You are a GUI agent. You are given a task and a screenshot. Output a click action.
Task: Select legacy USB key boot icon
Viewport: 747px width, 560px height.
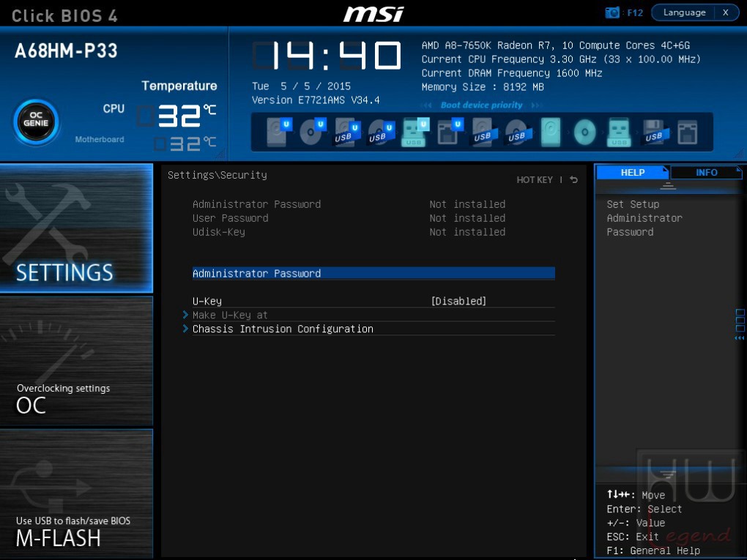[619, 132]
